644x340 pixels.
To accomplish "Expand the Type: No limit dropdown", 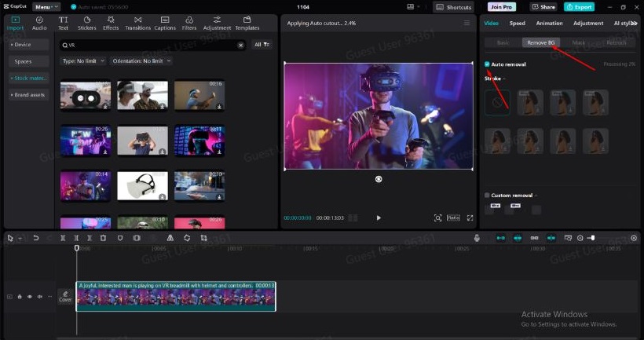I will pyautogui.click(x=81, y=60).
